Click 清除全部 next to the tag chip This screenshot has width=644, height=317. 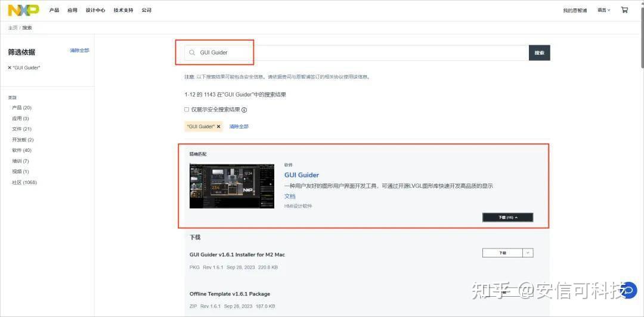click(239, 126)
